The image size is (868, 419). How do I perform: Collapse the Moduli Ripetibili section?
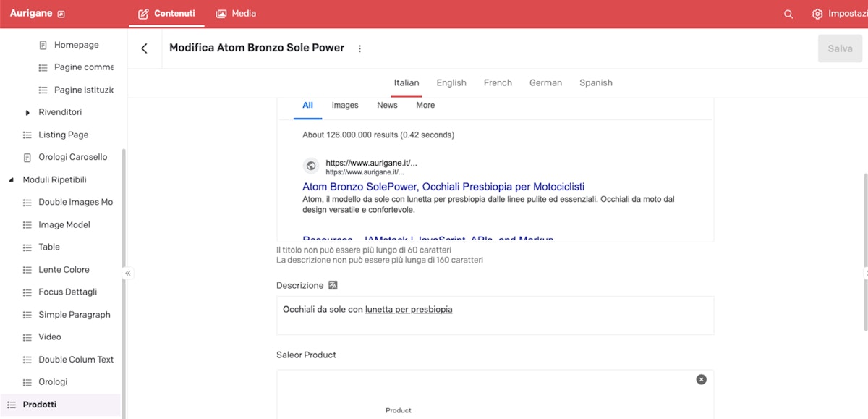coord(11,179)
